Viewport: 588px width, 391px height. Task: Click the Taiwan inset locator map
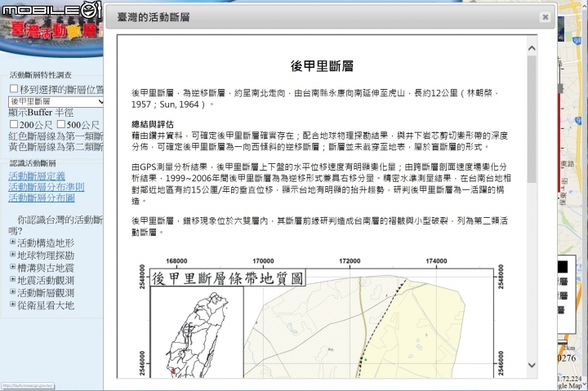197,333
